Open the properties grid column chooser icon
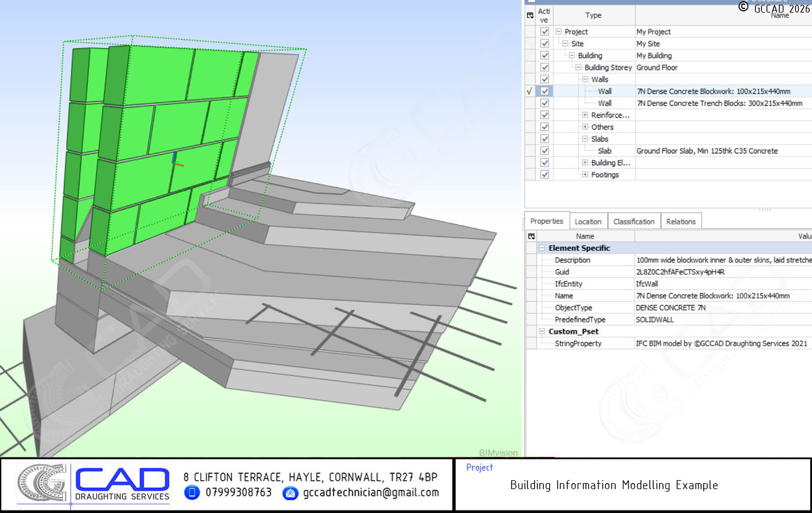The image size is (812, 513). click(x=531, y=236)
